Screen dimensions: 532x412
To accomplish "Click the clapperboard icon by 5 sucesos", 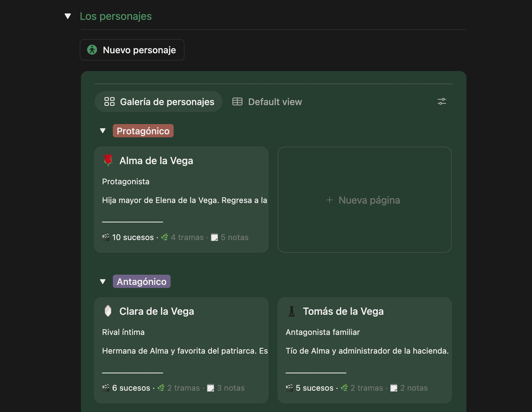I will click(289, 388).
